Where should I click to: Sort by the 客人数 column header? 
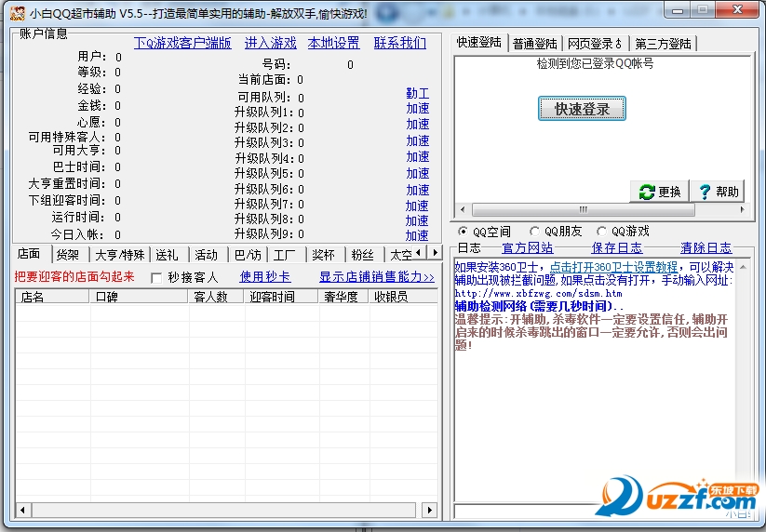[215, 297]
